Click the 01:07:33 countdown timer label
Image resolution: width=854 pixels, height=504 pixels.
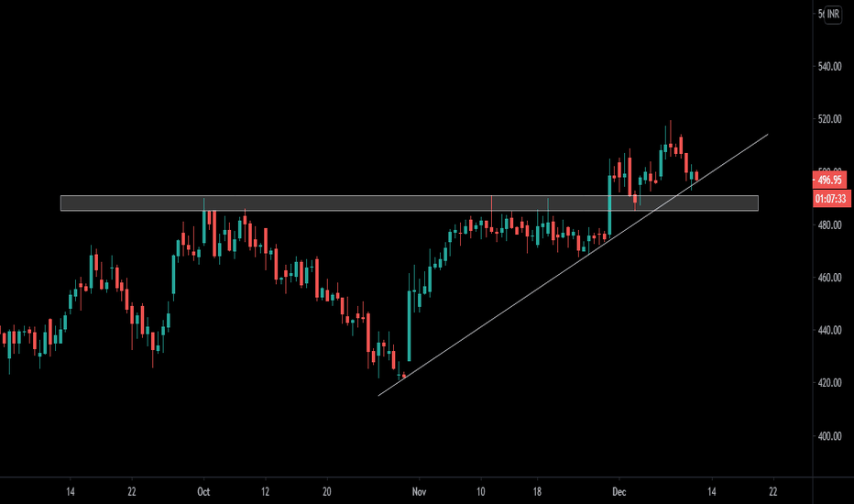pos(830,199)
